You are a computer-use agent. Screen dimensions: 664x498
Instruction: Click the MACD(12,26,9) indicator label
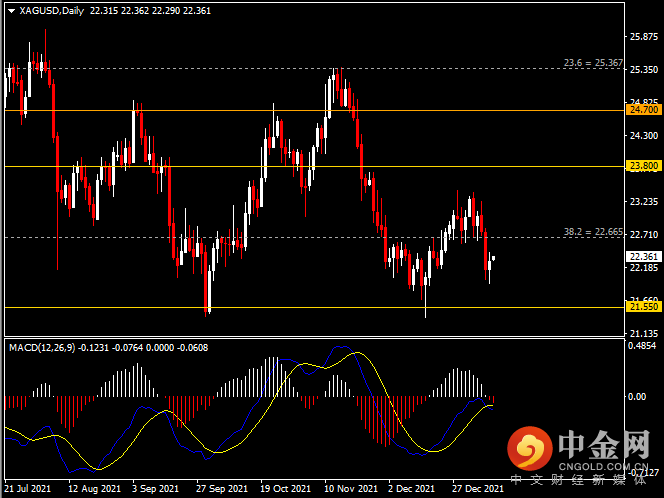tap(42, 348)
